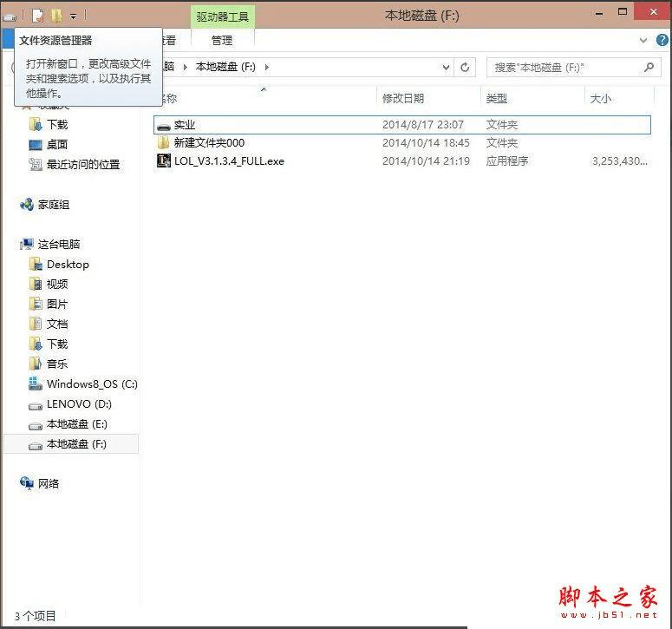Select the 本地磁盘 (E:) drive
Screen dimensions: 672x629
point(76,424)
